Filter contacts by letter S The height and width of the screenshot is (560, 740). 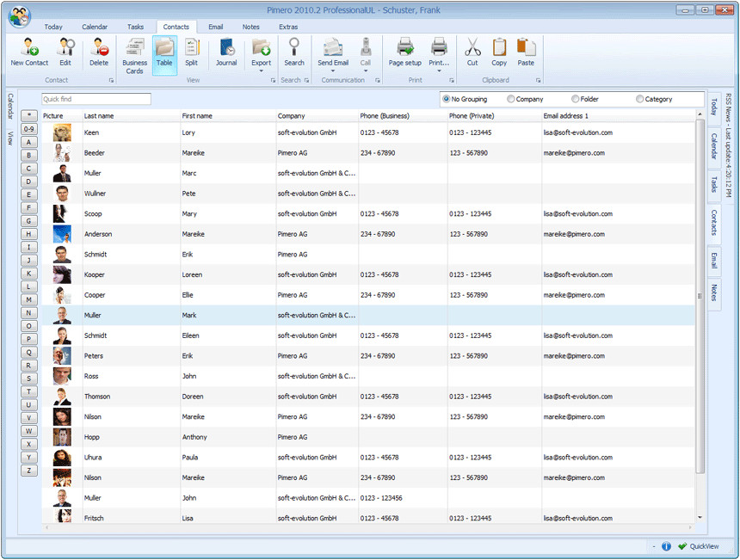point(28,378)
